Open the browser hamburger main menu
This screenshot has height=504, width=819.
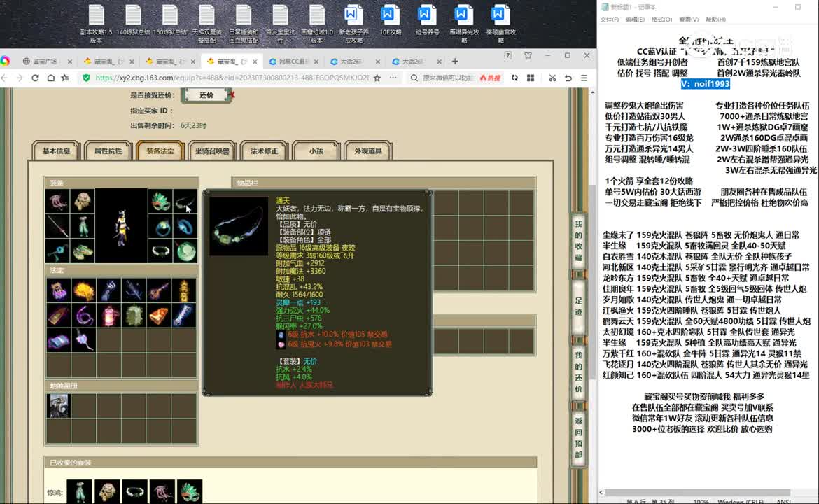(x=584, y=78)
